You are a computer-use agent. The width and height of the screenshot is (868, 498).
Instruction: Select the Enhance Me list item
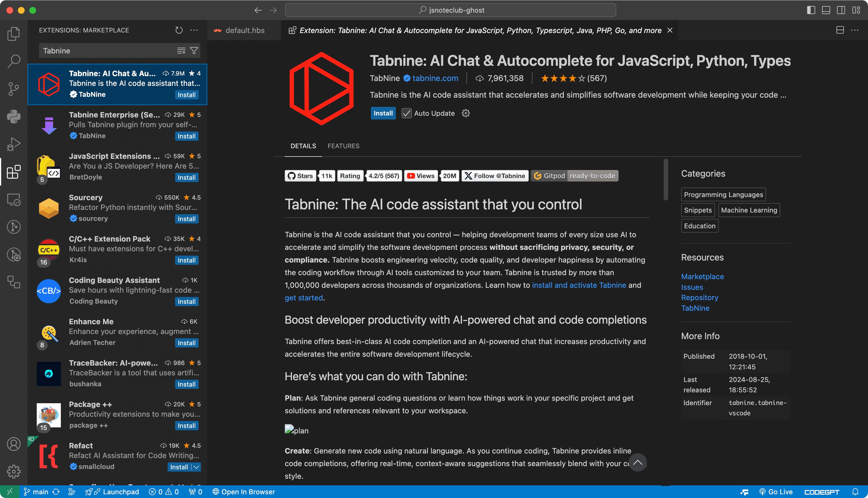[x=117, y=333]
